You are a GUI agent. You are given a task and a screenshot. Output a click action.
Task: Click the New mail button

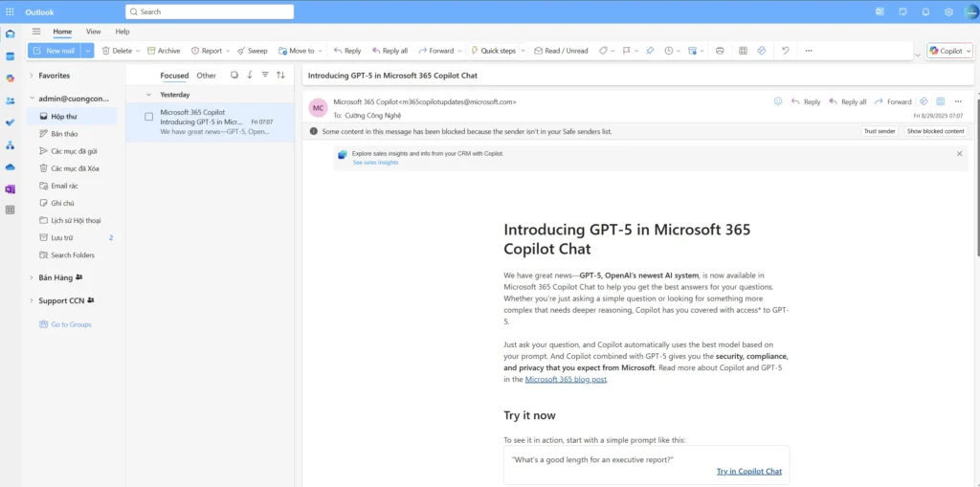[x=55, y=51]
